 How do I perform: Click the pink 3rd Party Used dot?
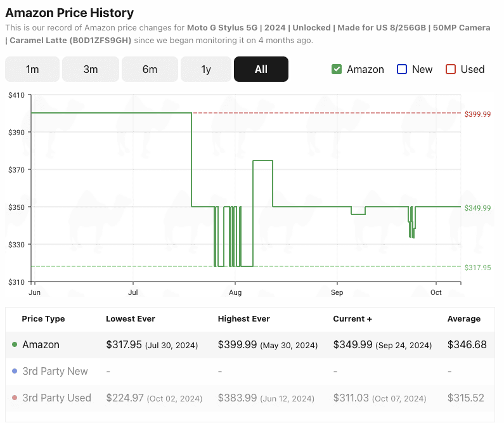click(15, 398)
